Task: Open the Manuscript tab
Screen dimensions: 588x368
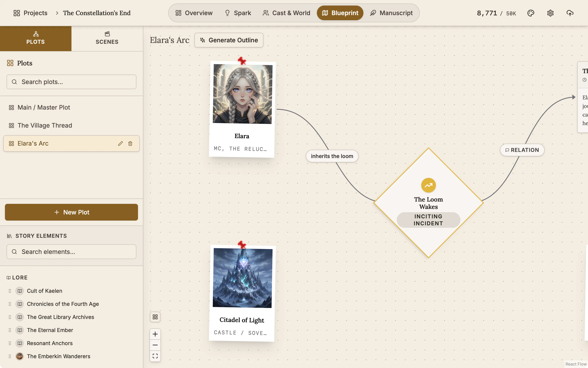Action: (391, 13)
